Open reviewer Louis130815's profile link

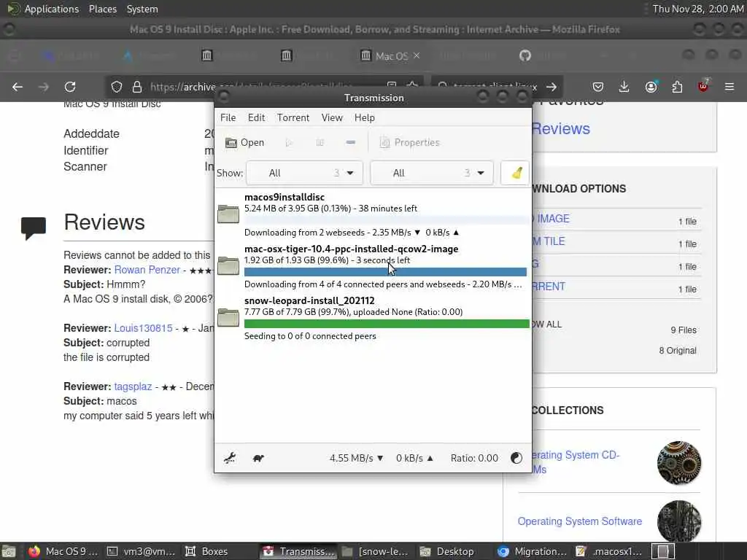(144, 328)
